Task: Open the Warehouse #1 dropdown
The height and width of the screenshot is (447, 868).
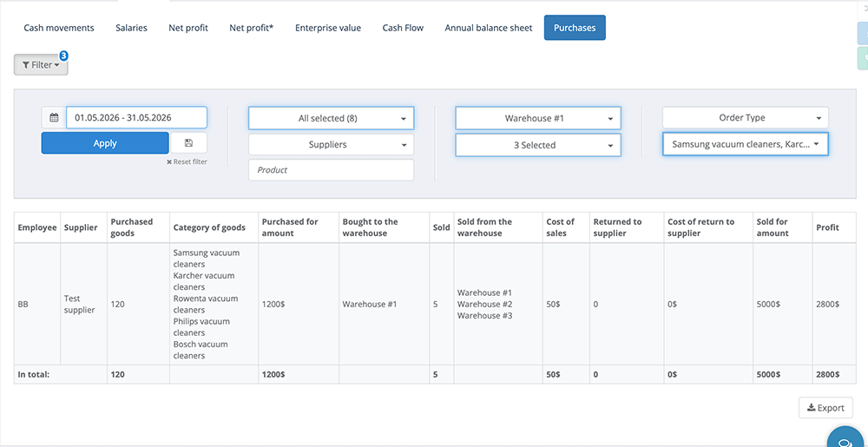Action: [x=538, y=118]
